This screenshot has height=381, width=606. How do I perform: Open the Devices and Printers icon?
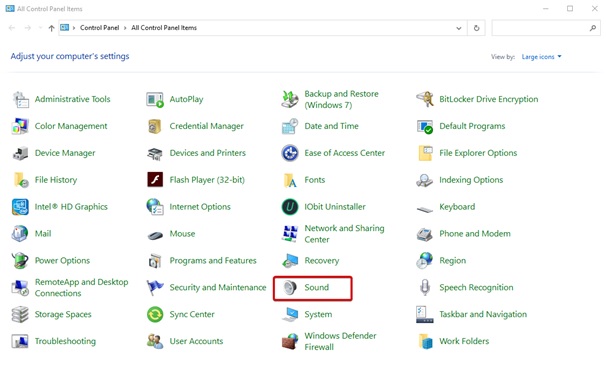click(155, 153)
